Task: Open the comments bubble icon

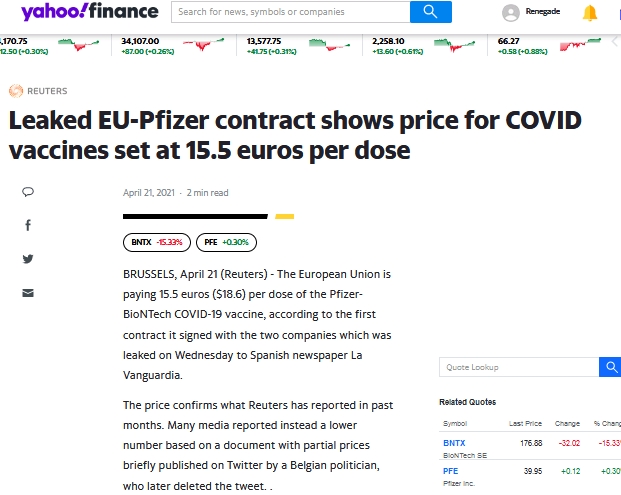Action: [28, 192]
